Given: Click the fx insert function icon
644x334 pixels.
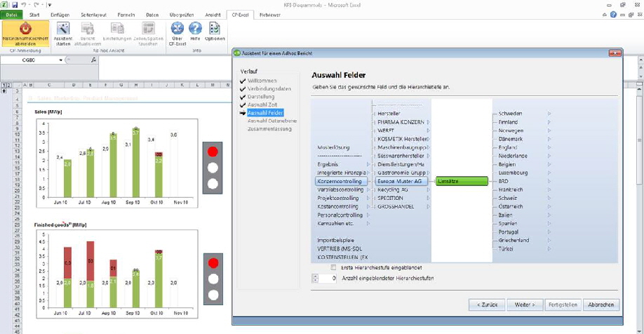Looking at the screenshot, I should coord(93,60).
